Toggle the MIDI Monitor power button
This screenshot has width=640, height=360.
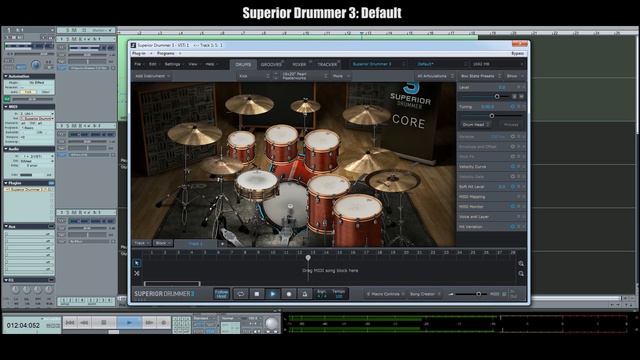point(513,207)
